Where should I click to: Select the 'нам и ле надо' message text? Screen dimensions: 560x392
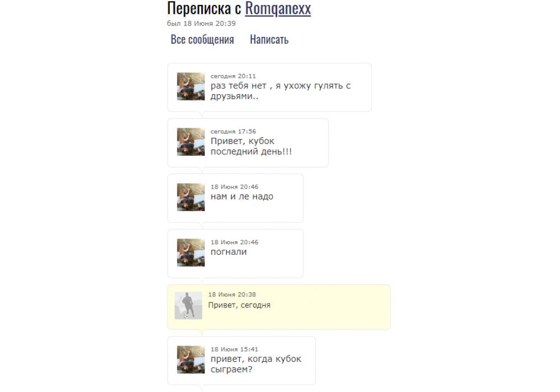[x=242, y=197]
